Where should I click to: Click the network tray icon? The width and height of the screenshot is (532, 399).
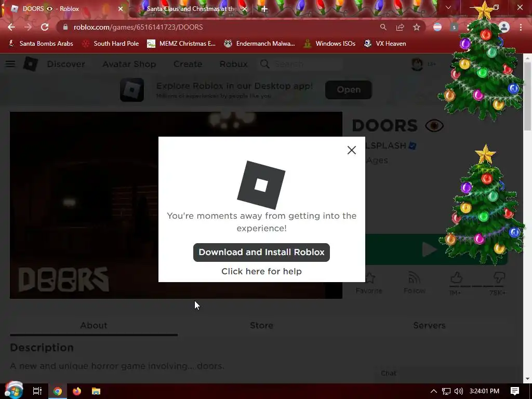446,391
